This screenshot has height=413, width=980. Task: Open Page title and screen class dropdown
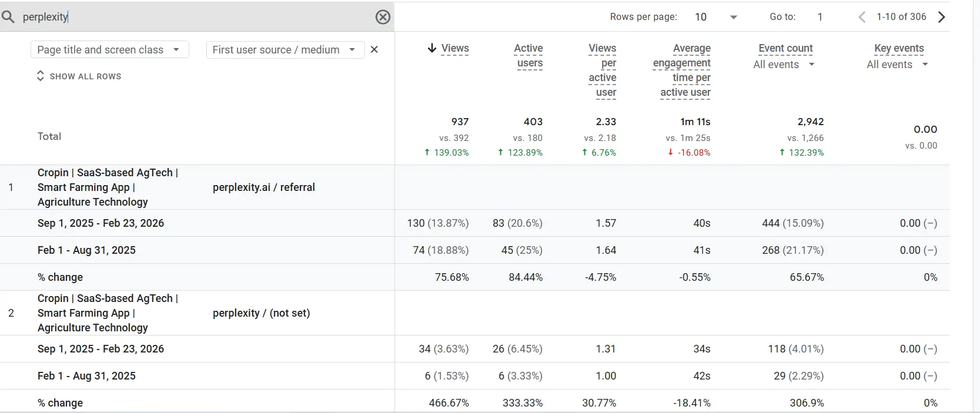click(109, 50)
